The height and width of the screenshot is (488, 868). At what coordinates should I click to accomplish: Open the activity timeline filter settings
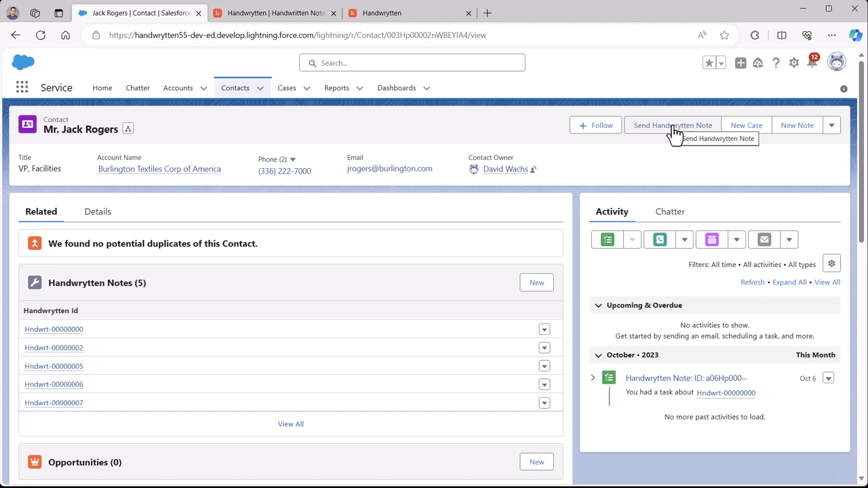tap(831, 264)
